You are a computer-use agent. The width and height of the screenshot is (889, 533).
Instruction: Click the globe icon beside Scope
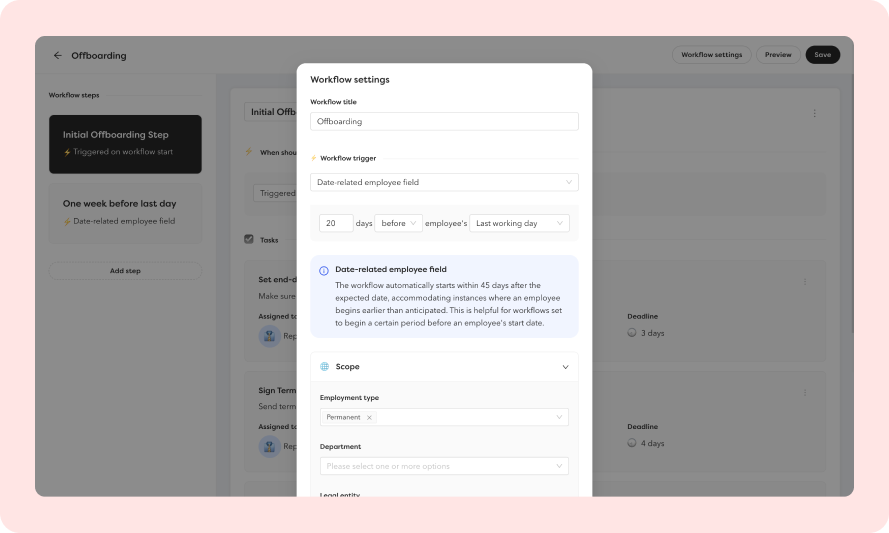324,367
